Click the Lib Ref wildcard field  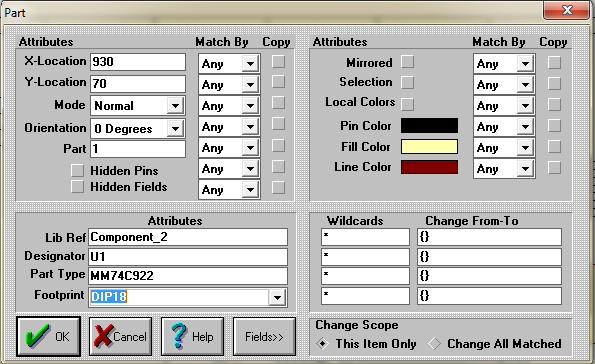tap(365, 237)
